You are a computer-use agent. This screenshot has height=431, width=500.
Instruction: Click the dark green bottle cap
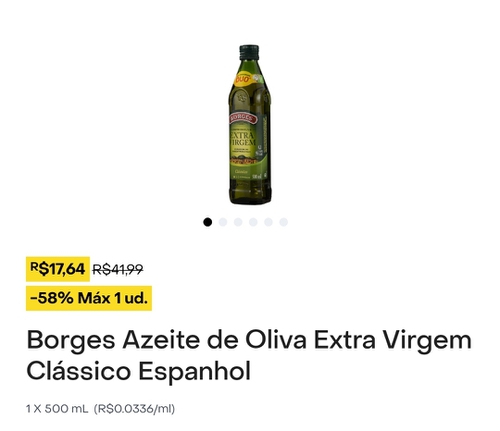(249, 52)
